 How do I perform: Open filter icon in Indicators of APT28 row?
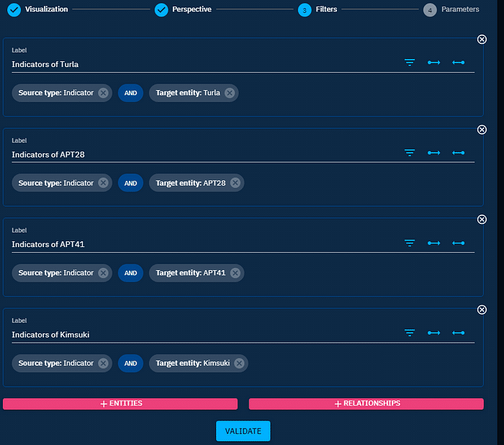pyautogui.click(x=410, y=153)
